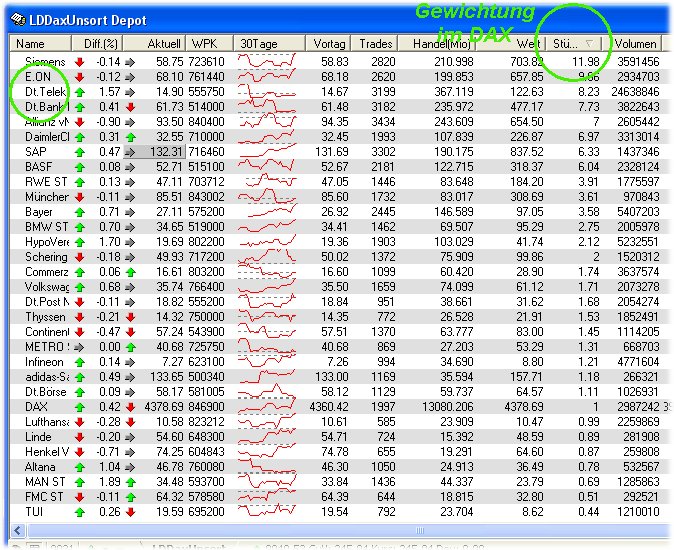This screenshot has height=550, width=674.
Task: Click Allianz Trades value 3434
Action: tap(383, 122)
